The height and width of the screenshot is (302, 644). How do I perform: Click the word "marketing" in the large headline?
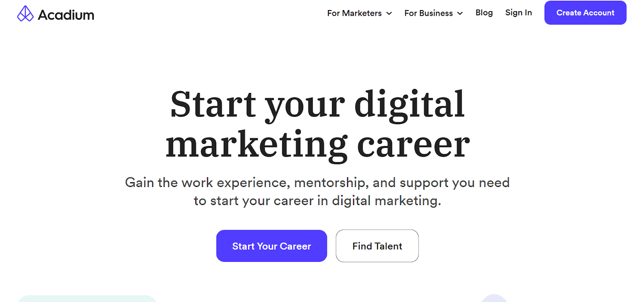(x=256, y=146)
